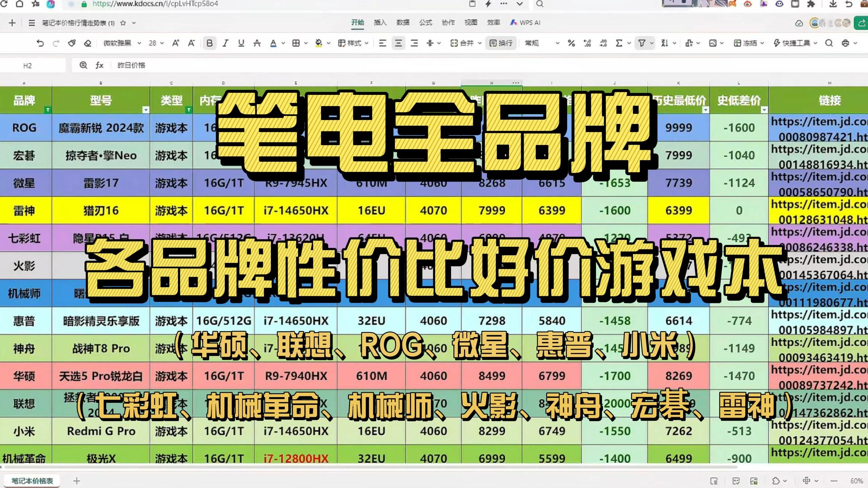Click the zoom out minus button
The height and width of the screenshot is (488, 868).
834,481
